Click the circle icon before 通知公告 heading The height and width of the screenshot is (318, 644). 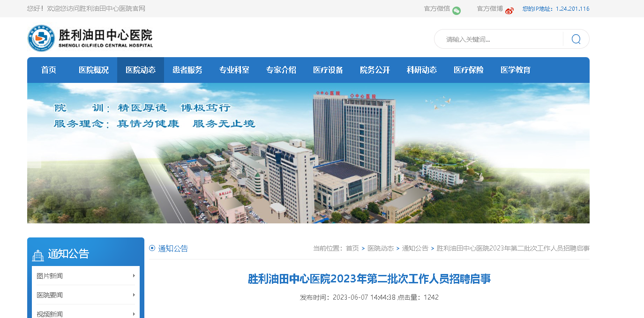coord(152,248)
